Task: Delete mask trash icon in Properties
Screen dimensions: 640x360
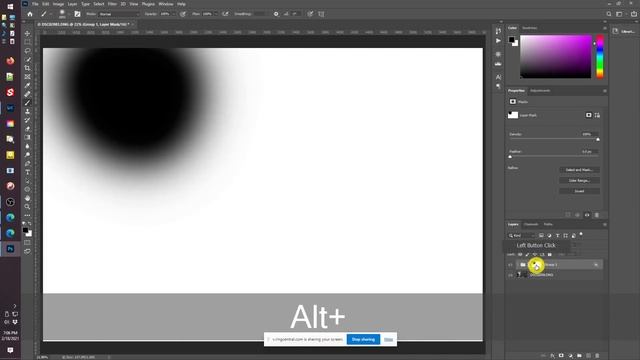Action: pyautogui.click(x=597, y=215)
